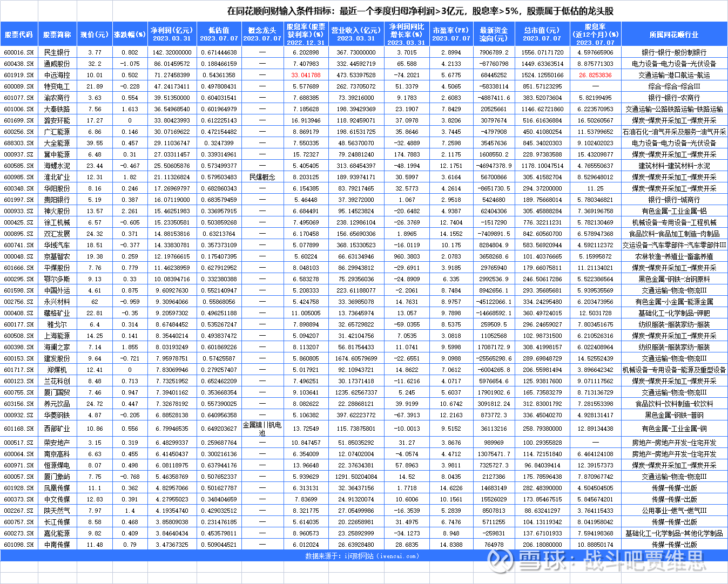
Task: Select 贵阳银行 row in the table
Action: 56,199
